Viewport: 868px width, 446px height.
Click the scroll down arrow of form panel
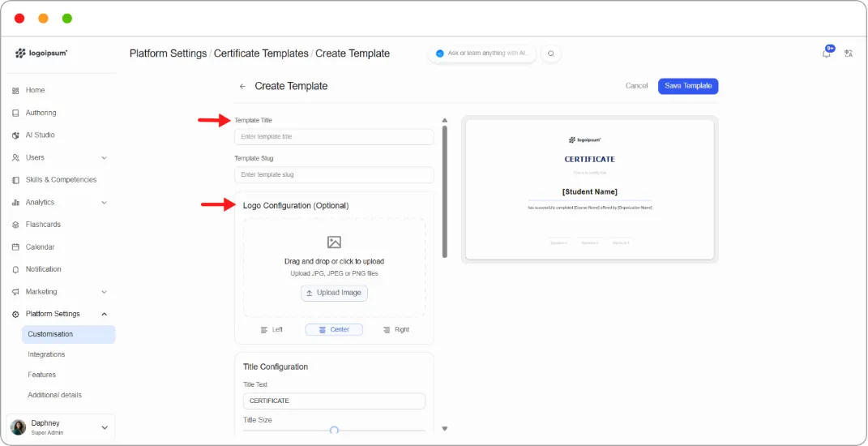click(x=444, y=428)
